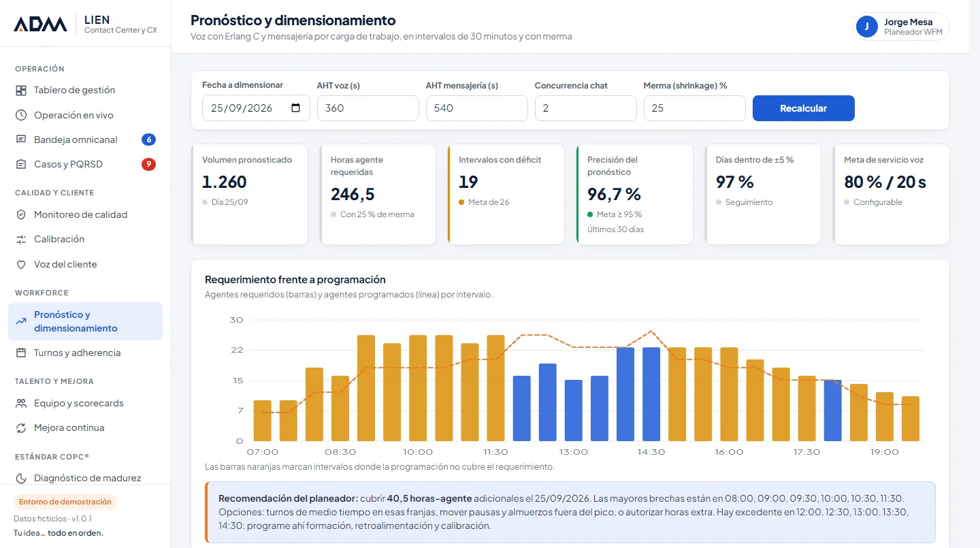Click the Datos ficticios v1.0.1 text
This screenshot has height=548, width=980.
click(52, 519)
